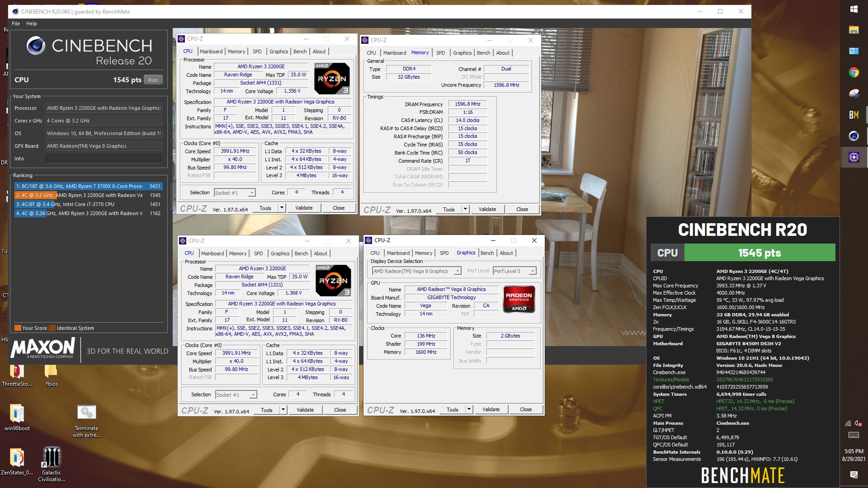The image size is (868, 488).
Task: Open the fbios folder on desktop
Action: point(52,375)
